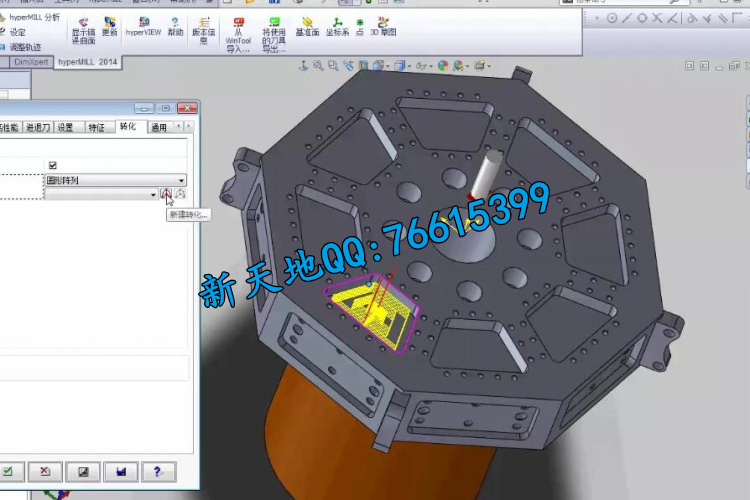750x500 pixels.
Task: Click the green checkmark confirm button
Action: [x=6, y=471]
